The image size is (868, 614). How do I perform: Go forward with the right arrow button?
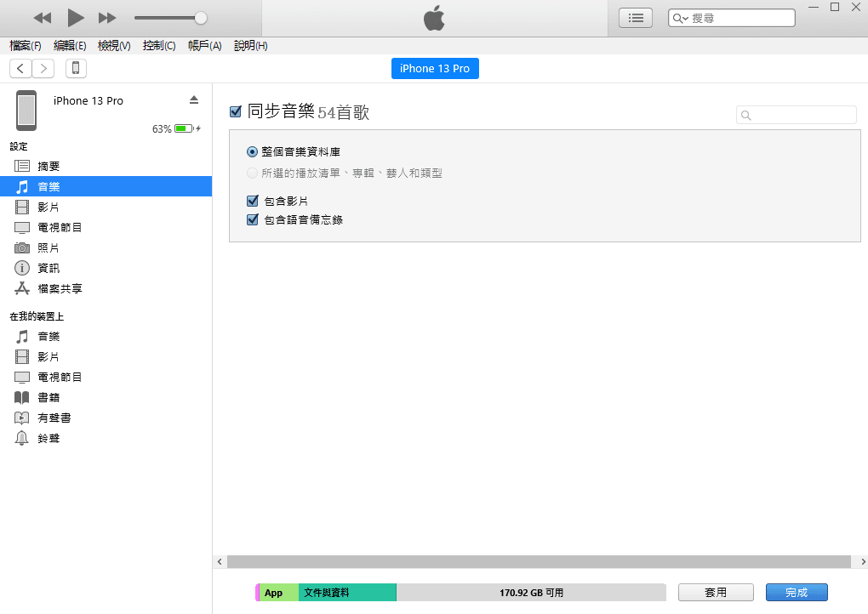coord(43,69)
